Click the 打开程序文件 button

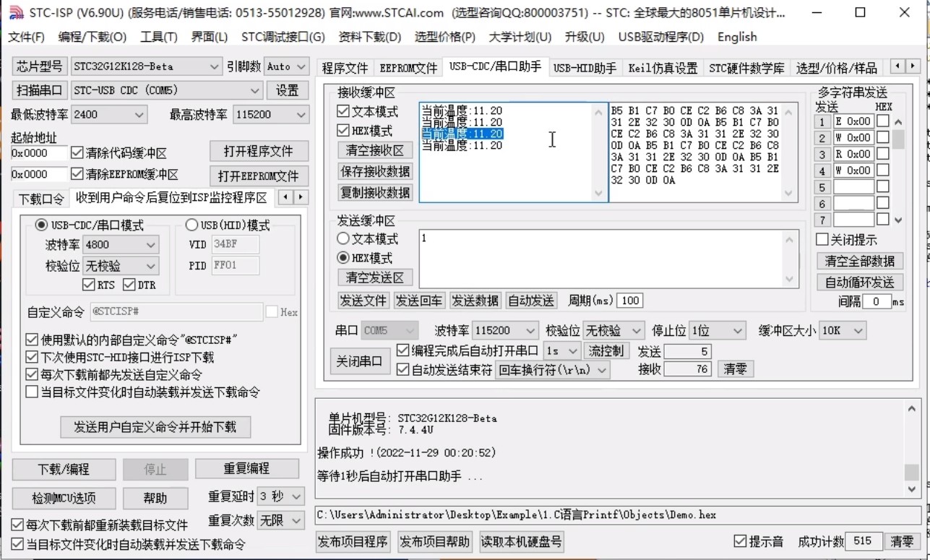pyautogui.click(x=259, y=151)
